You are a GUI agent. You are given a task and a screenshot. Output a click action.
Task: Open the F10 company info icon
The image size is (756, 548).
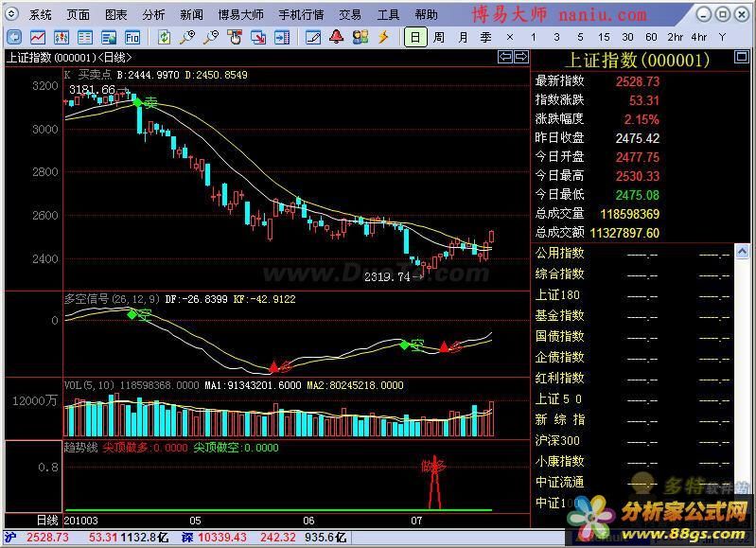tap(132, 37)
